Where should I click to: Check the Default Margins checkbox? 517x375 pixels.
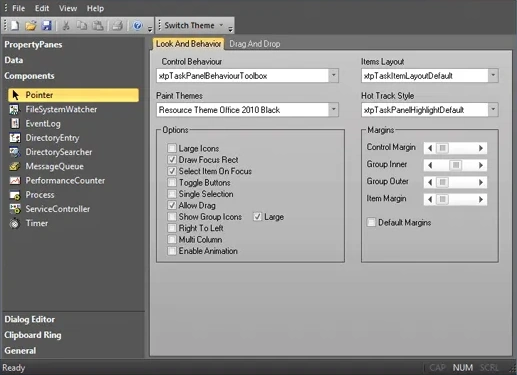371,222
